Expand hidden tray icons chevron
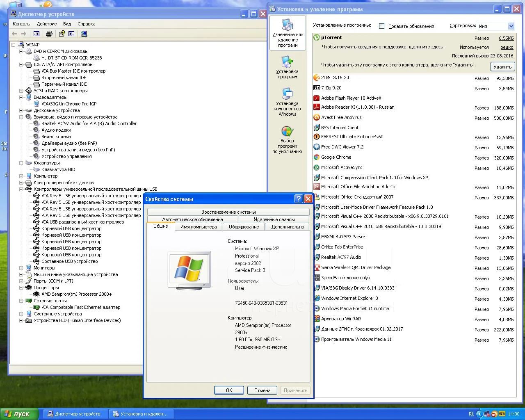This screenshot has height=420, width=525. (x=479, y=414)
